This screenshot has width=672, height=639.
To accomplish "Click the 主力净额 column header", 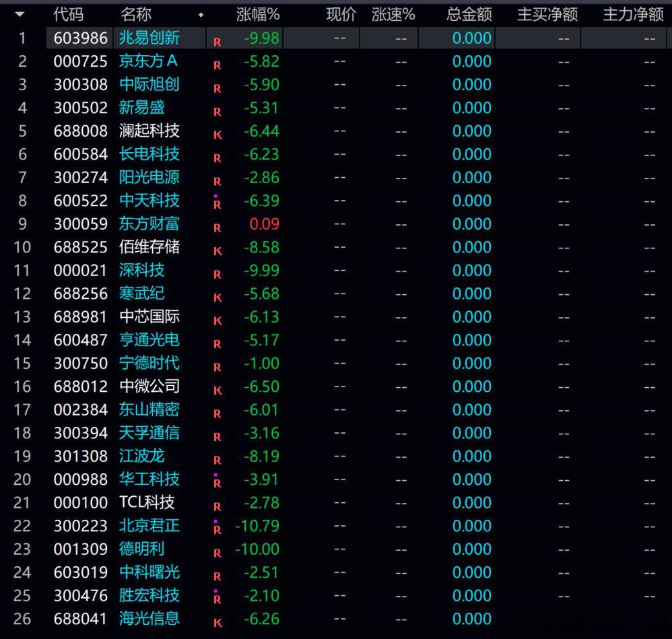I will coord(633,15).
